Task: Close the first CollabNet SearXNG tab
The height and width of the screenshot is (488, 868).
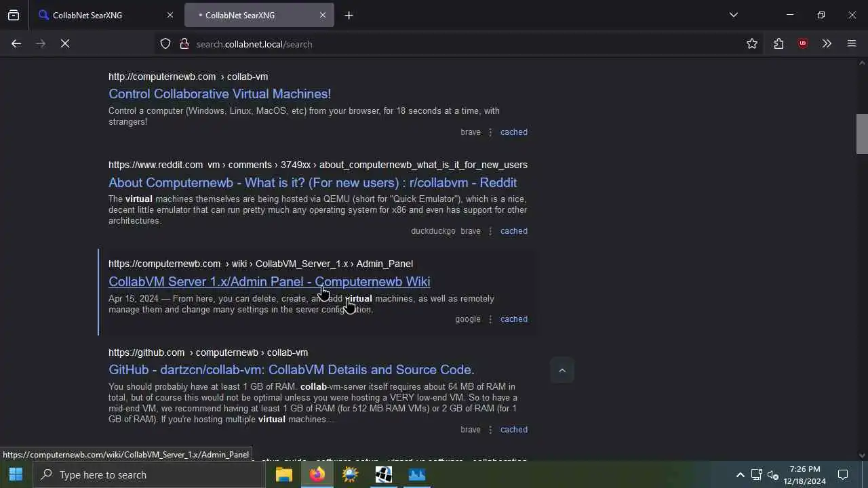Action: (x=170, y=15)
